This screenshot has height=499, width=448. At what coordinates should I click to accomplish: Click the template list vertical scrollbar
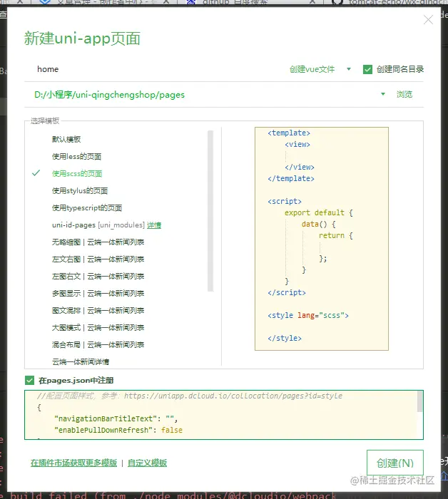pyautogui.click(x=210, y=211)
